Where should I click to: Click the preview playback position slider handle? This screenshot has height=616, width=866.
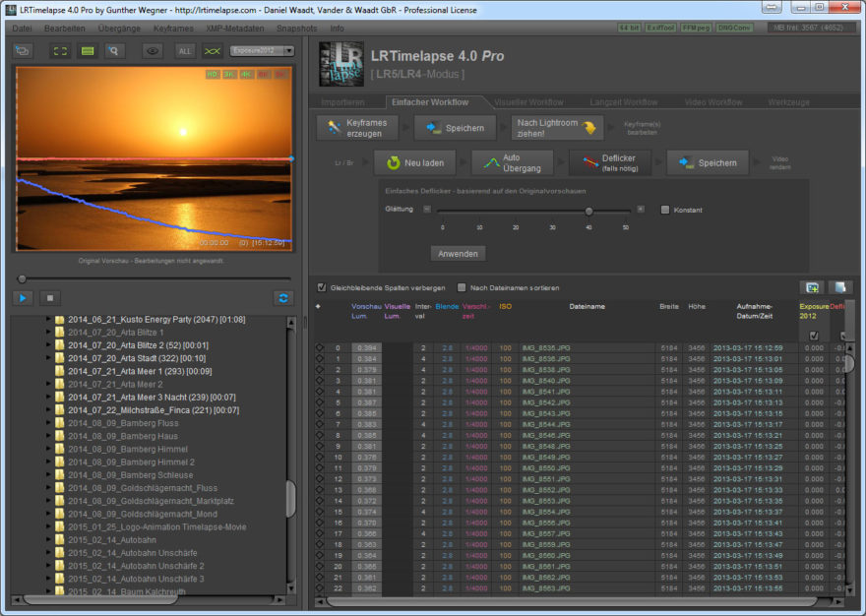22,279
